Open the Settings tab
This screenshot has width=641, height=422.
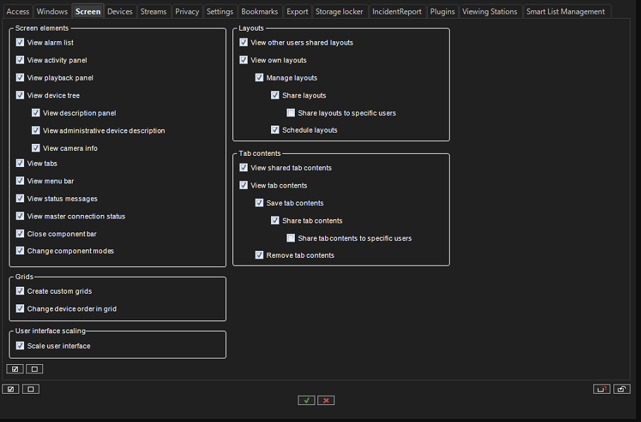pyautogui.click(x=220, y=11)
